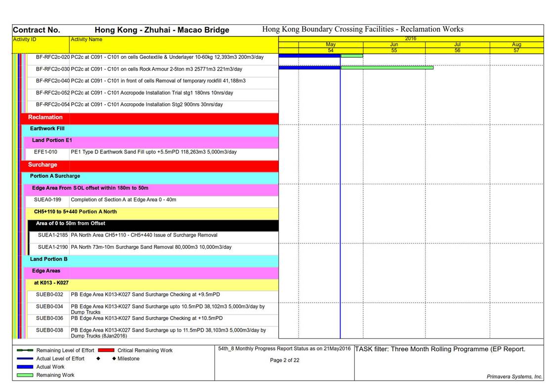The width and height of the screenshot is (555, 392).
Task: Select activity row BF-RFC2c-030
Action: 153,72
